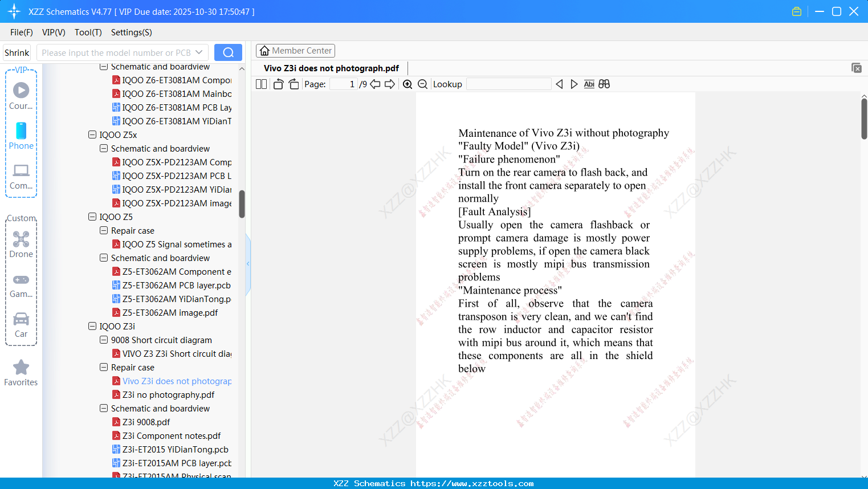Collapse Schematic and boardview under IQOO Z5
Viewport: 868px width, 489px height.
click(x=104, y=258)
